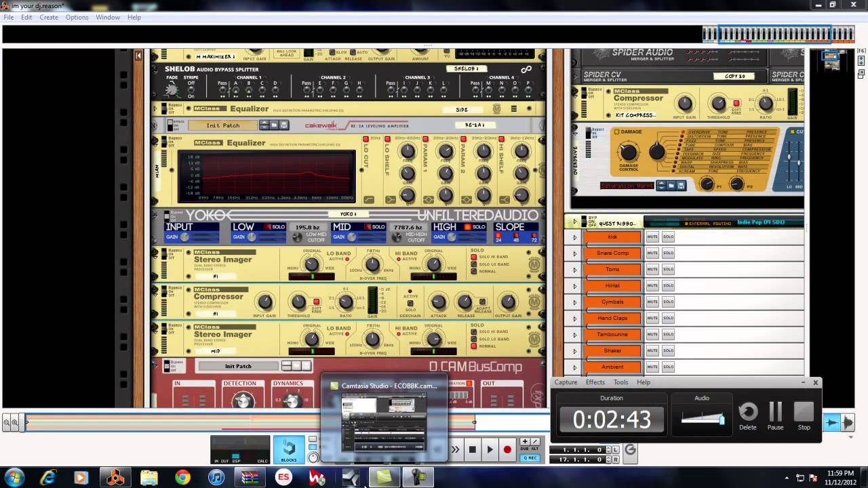Fold the MClass Equalizer SIDE device

[x=155, y=108]
